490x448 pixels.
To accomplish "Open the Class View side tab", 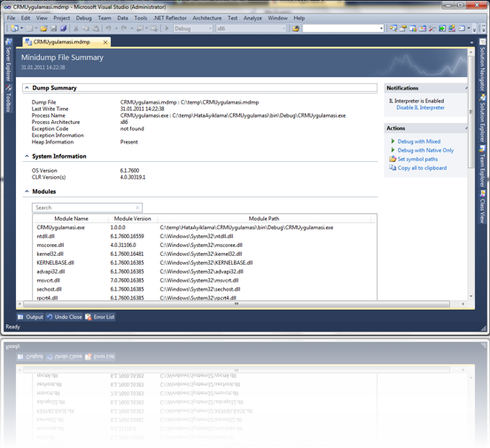I will (483, 206).
